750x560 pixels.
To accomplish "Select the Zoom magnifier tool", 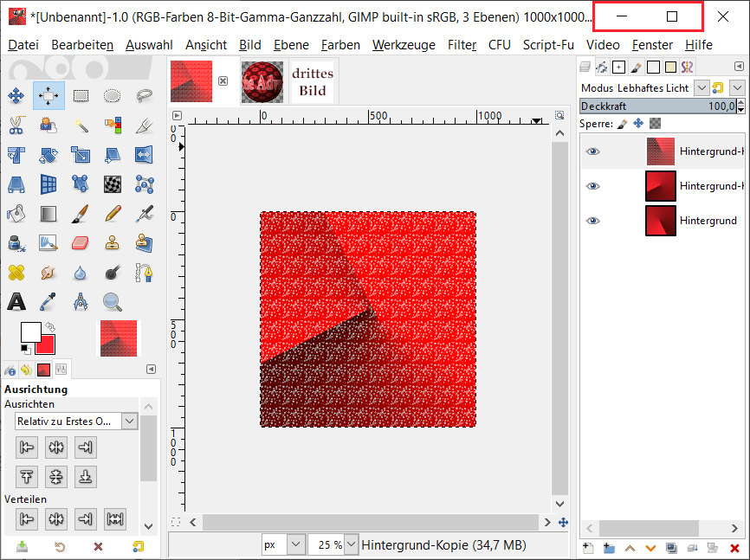I will (x=112, y=302).
